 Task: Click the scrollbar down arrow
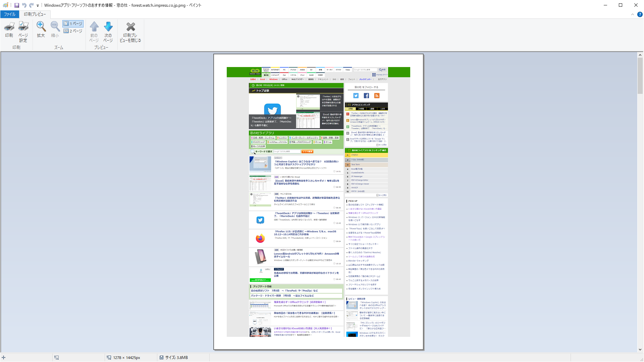point(640,350)
